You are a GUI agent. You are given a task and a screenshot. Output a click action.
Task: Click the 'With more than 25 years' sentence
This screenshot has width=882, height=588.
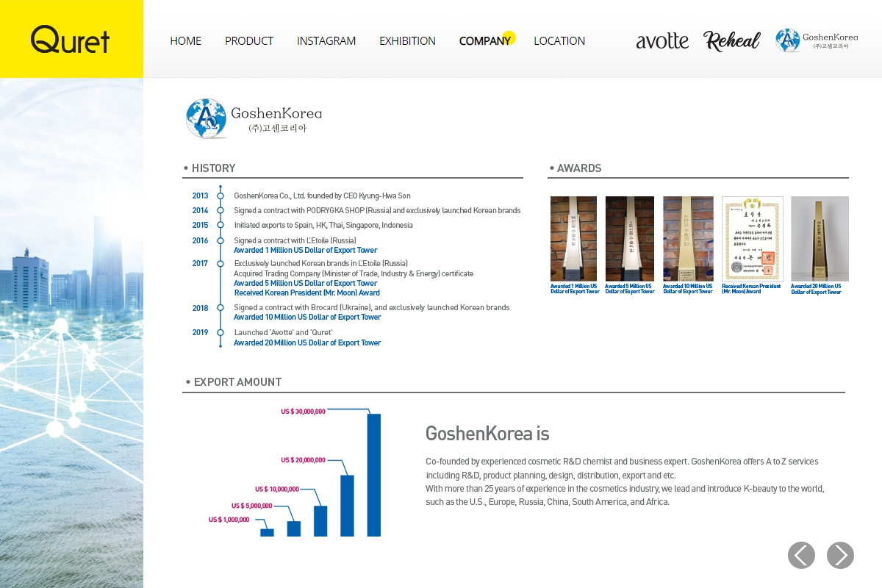[625, 495]
